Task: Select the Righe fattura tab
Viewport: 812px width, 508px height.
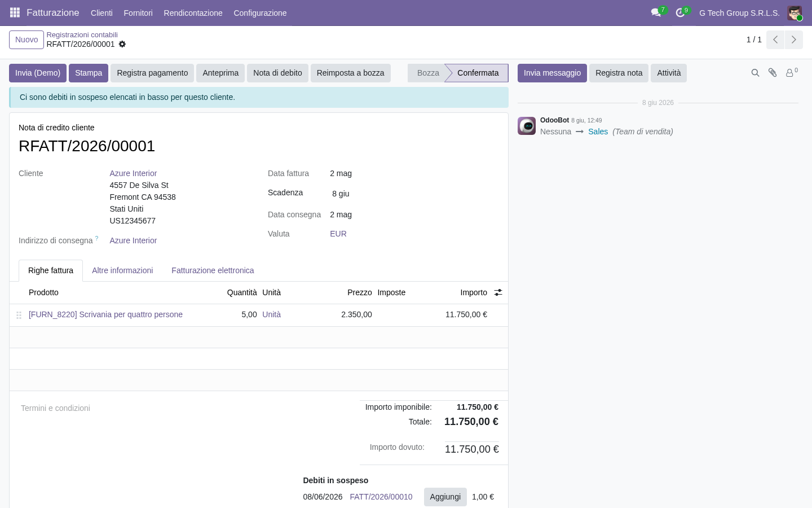Action: (x=51, y=270)
